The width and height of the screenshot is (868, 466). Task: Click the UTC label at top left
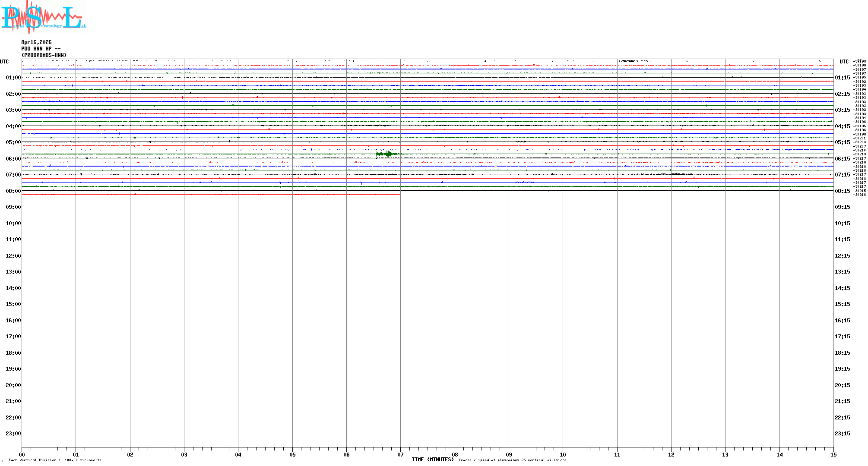[x=4, y=62]
